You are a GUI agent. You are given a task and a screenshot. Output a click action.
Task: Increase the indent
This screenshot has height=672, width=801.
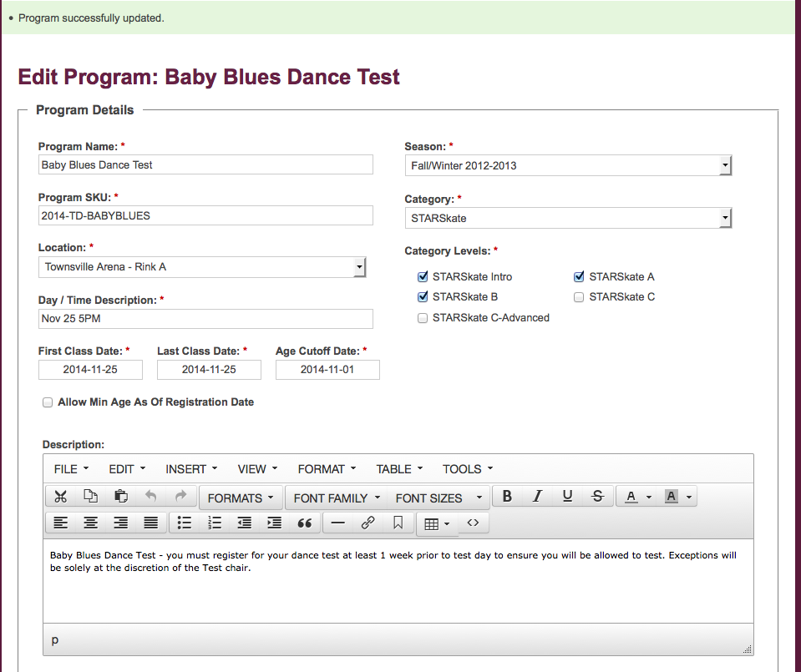(x=274, y=523)
